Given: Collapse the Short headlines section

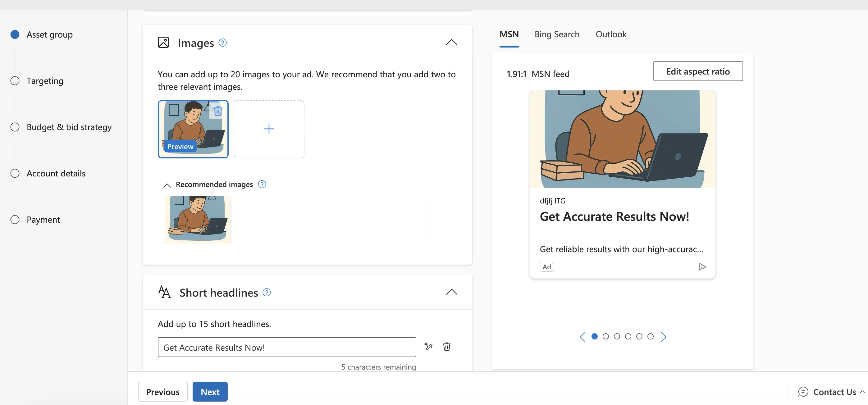Looking at the screenshot, I should tap(451, 292).
